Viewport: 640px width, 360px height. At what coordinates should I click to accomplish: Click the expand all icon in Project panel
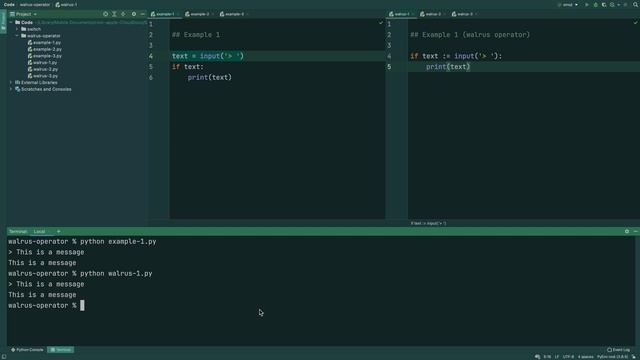point(114,14)
